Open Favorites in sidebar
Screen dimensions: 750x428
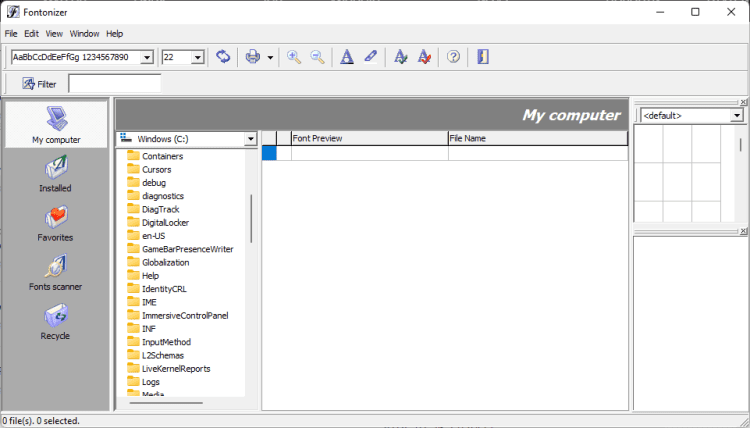pyautogui.click(x=55, y=223)
